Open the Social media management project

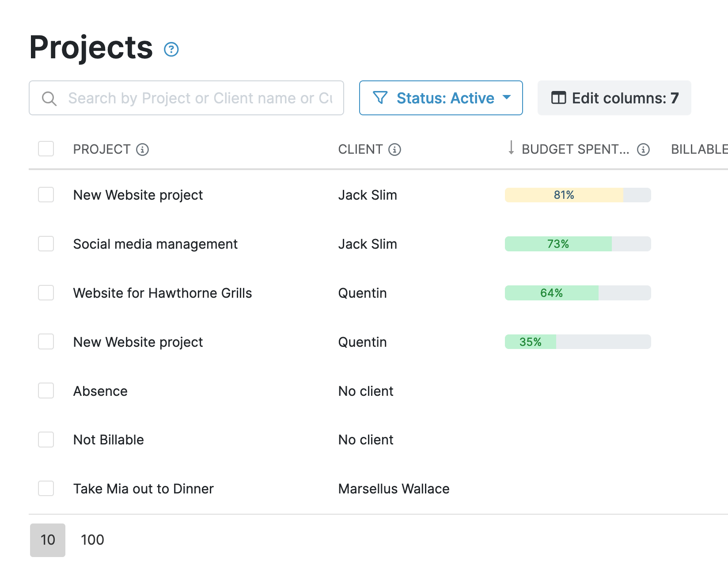pos(155,244)
